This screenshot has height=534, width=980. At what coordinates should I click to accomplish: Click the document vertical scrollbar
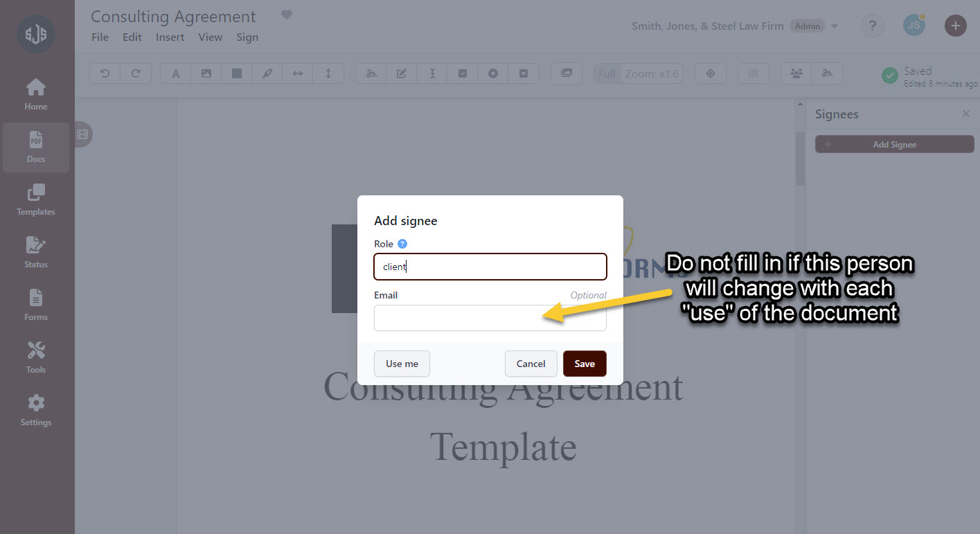[800, 159]
